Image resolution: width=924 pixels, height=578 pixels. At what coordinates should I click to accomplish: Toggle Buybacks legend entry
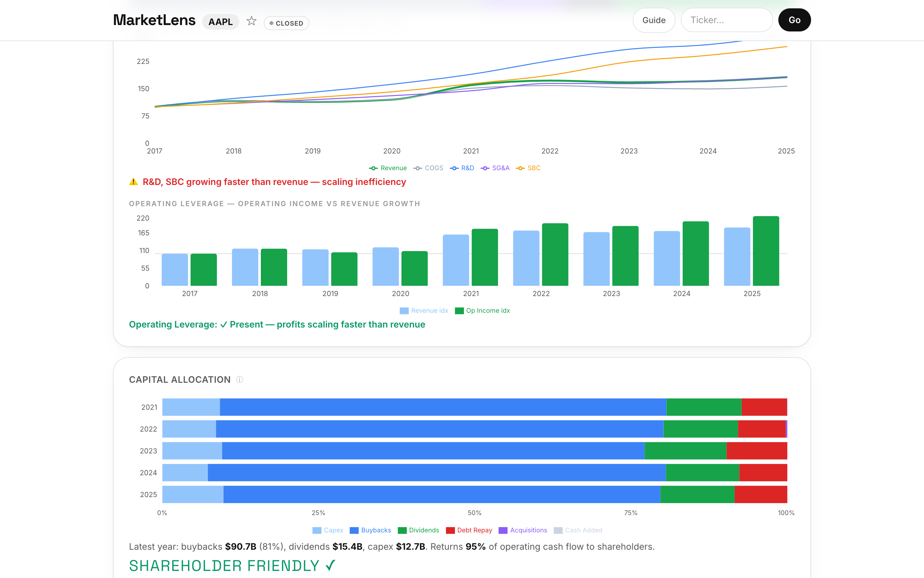[370, 530]
